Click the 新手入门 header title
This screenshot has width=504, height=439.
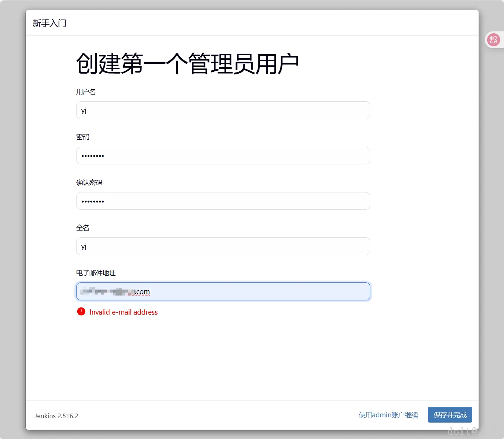(49, 23)
